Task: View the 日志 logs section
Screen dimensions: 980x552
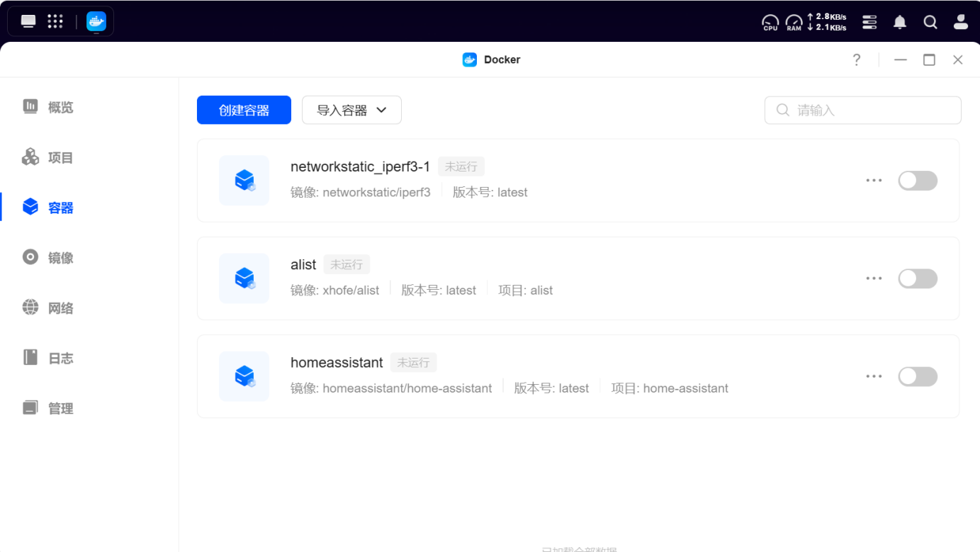Action: (48, 358)
